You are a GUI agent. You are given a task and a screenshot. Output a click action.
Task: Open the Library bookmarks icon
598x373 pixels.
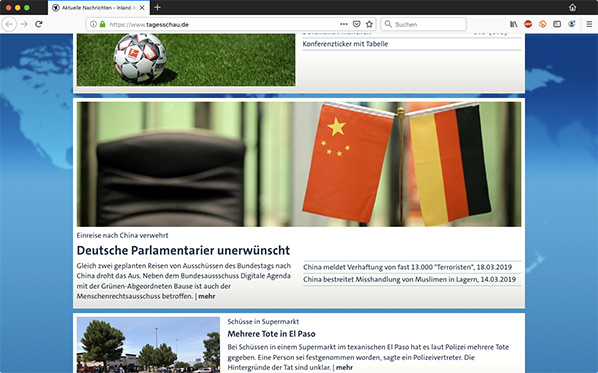click(514, 24)
